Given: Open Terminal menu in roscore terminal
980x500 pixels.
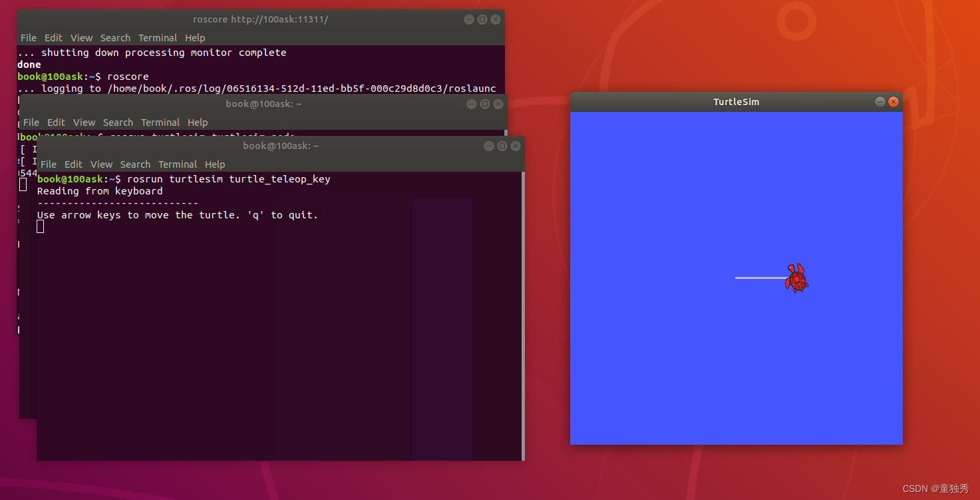Looking at the screenshot, I should pyautogui.click(x=158, y=38).
